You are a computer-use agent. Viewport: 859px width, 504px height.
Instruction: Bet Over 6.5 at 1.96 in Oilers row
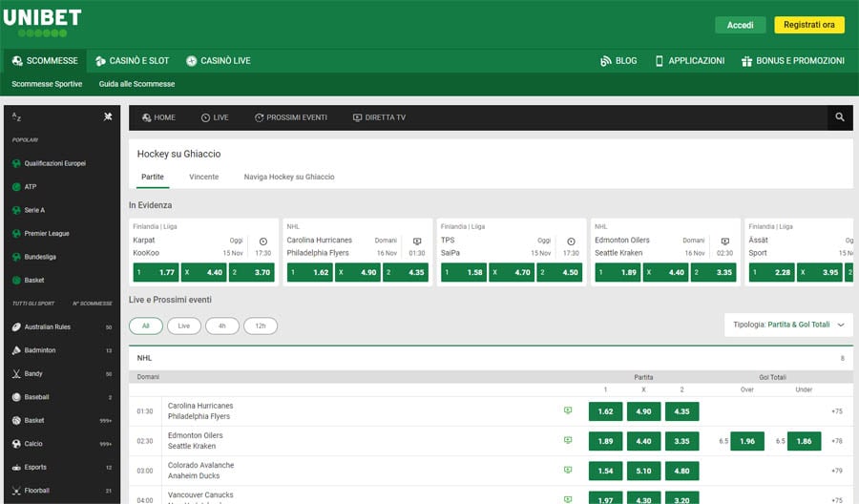[x=747, y=441]
